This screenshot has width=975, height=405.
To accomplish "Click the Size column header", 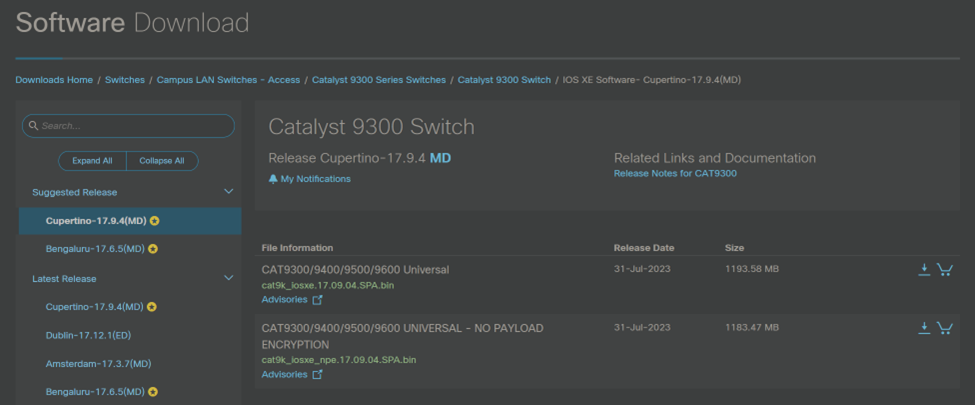I will 734,248.
